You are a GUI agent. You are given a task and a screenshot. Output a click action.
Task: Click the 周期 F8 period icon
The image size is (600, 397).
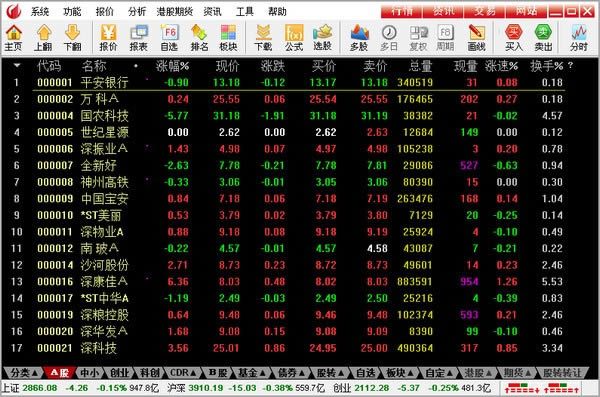click(445, 38)
